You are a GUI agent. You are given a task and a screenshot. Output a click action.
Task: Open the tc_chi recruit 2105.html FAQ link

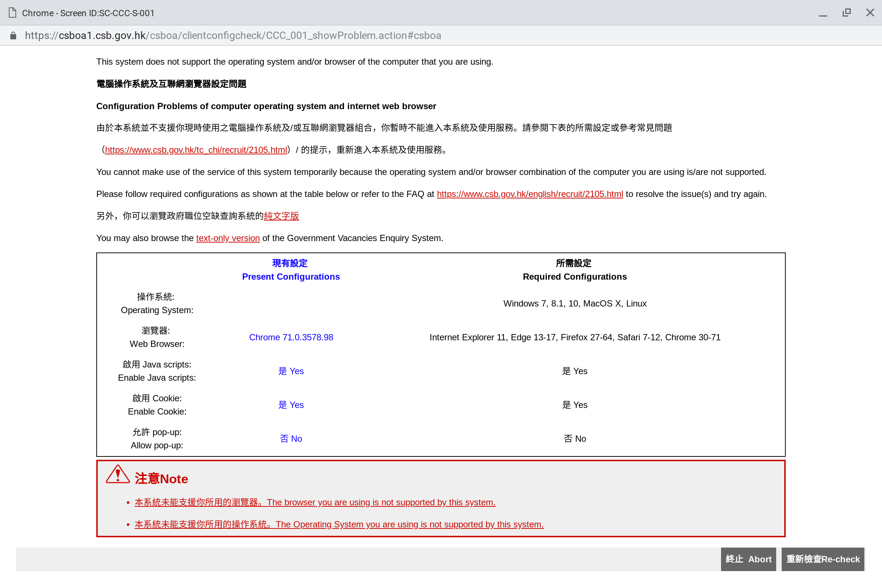coord(196,150)
